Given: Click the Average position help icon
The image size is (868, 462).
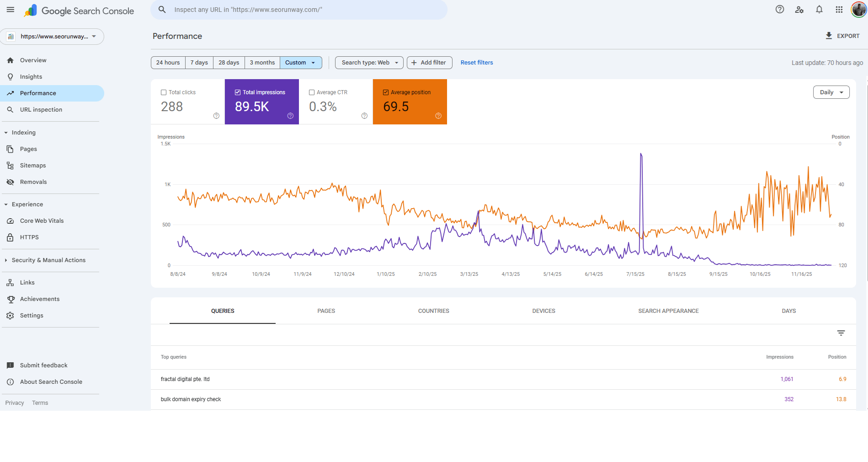Looking at the screenshot, I should point(438,116).
